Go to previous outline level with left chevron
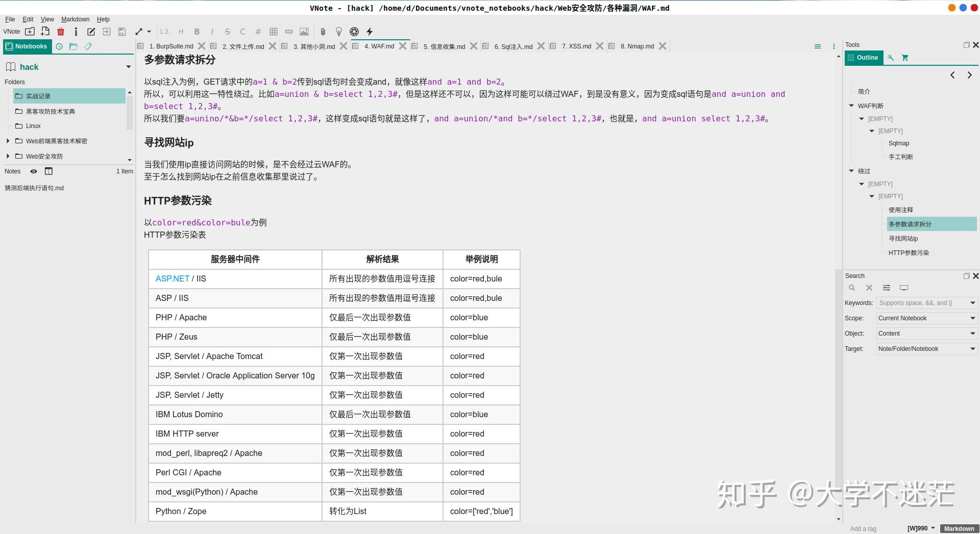The width and height of the screenshot is (980, 534). (952, 75)
